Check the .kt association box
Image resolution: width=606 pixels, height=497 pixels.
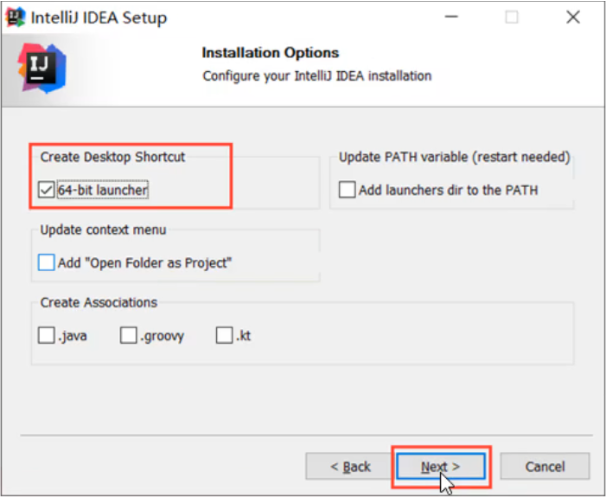pyautogui.click(x=224, y=335)
